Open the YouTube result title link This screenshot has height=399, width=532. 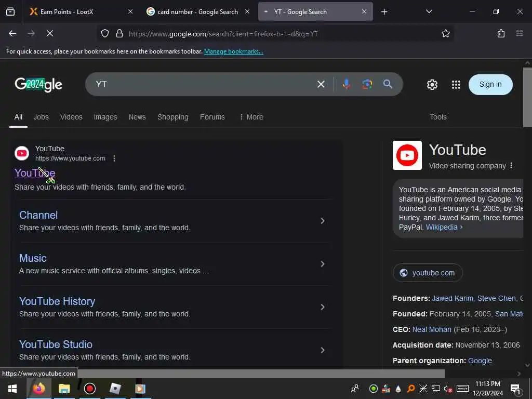coord(35,173)
